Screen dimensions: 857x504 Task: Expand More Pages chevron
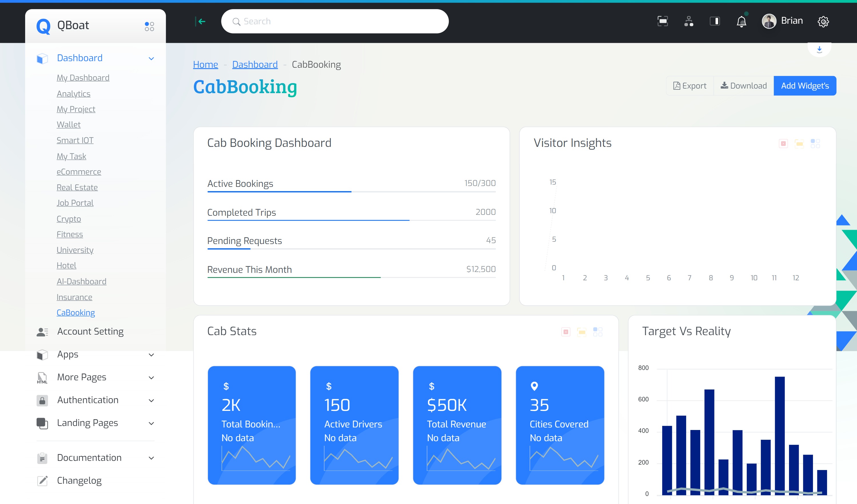pos(151,377)
